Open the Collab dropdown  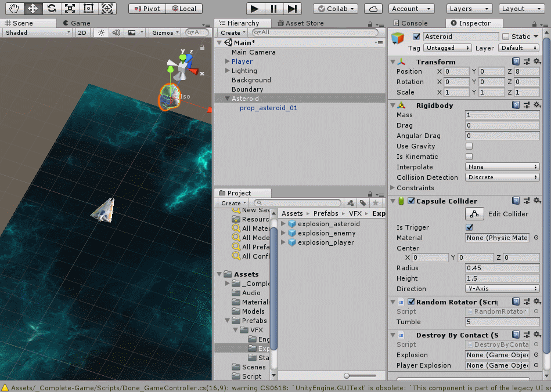(336, 9)
